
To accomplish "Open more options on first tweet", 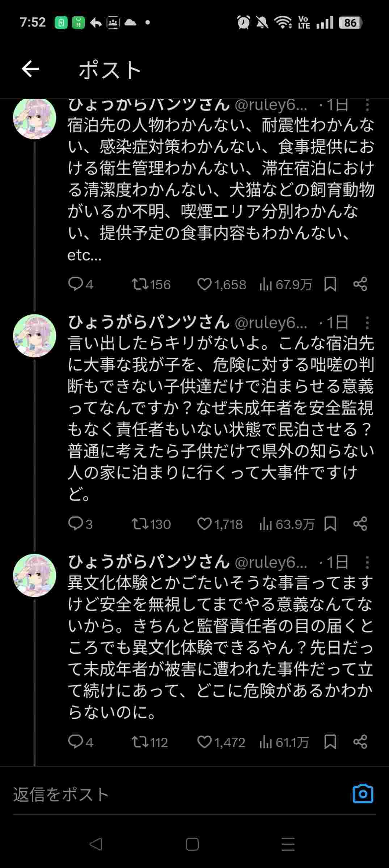I will coord(367,106).
